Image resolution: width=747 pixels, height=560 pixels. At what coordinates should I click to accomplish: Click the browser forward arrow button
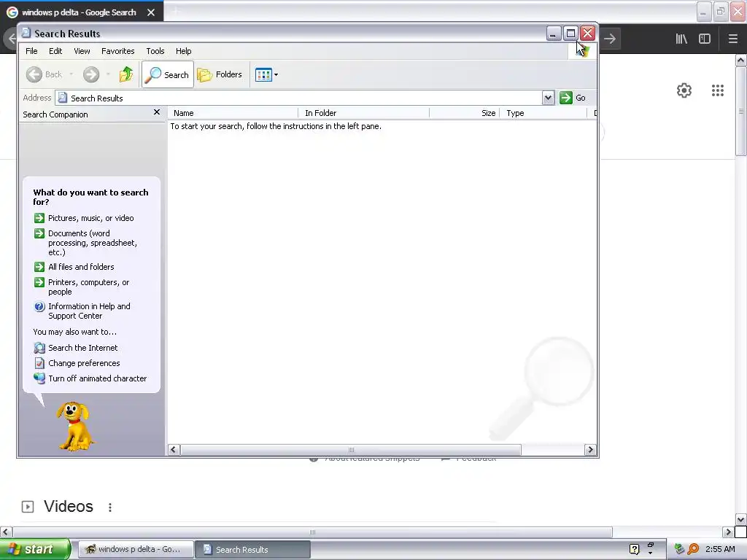(x=611, y=39)
